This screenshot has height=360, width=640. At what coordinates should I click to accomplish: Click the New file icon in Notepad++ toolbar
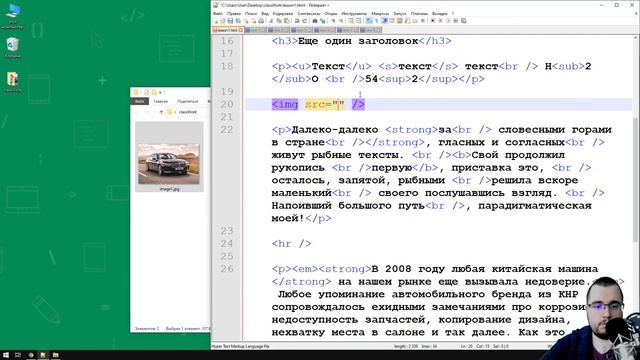pyautogui.click(x=216, y=20)
